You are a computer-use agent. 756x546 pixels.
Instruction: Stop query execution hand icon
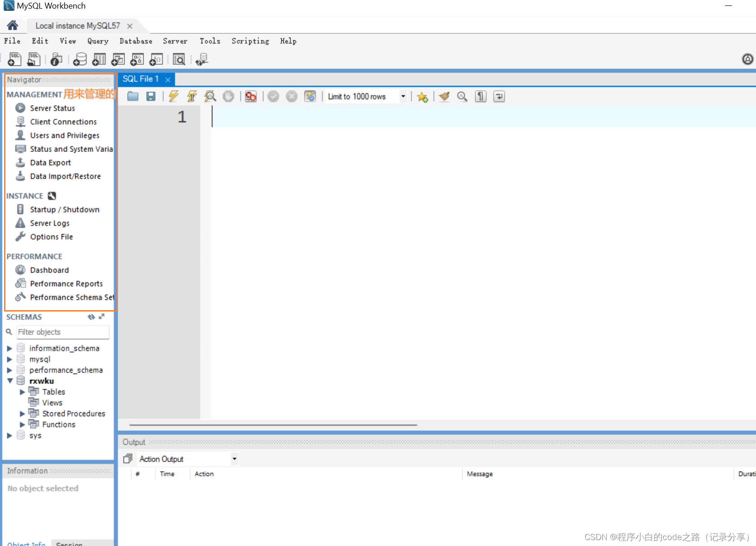(229, 96)
